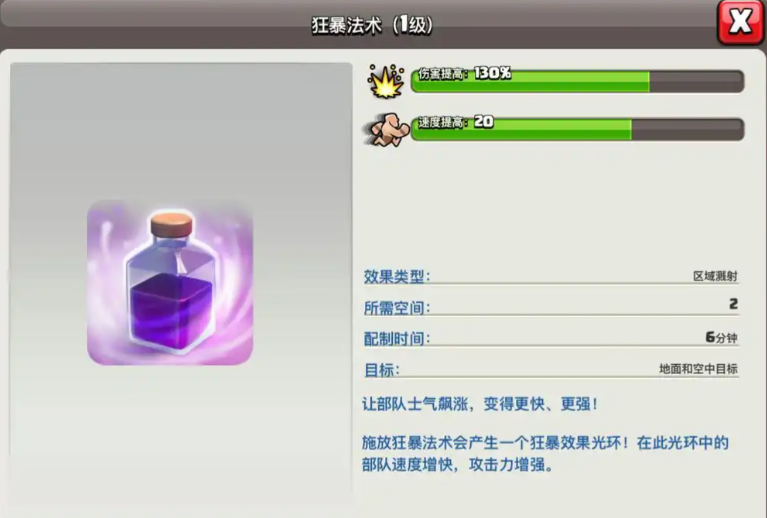Click the 狂暴法术 (1级) title text

pyautogui.click(x=372, y=25)
